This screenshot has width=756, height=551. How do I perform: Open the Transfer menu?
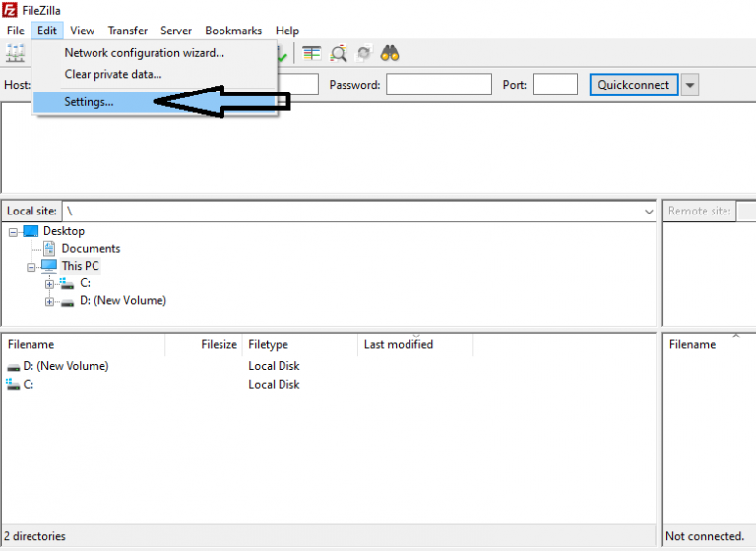click(x=127, y=31)
